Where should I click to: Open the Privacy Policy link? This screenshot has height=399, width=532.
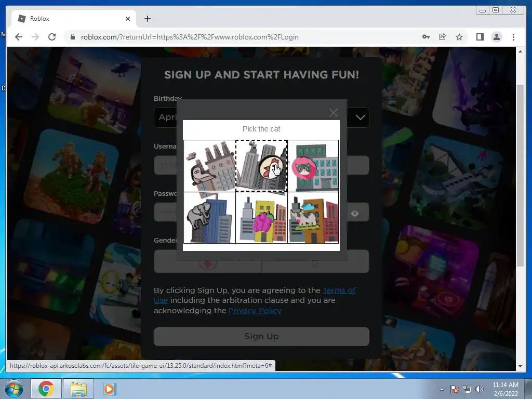[255, 311]
